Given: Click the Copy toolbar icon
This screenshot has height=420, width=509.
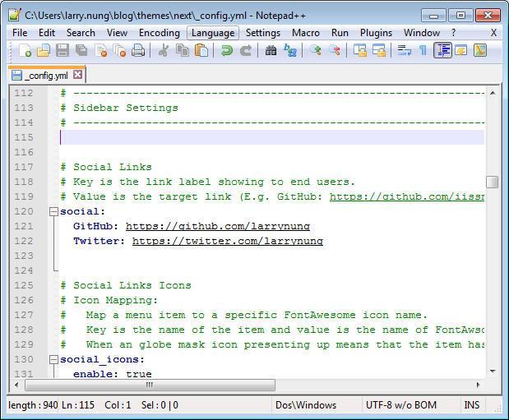Looking at the screenshot, I should click(x=183, y=51).
